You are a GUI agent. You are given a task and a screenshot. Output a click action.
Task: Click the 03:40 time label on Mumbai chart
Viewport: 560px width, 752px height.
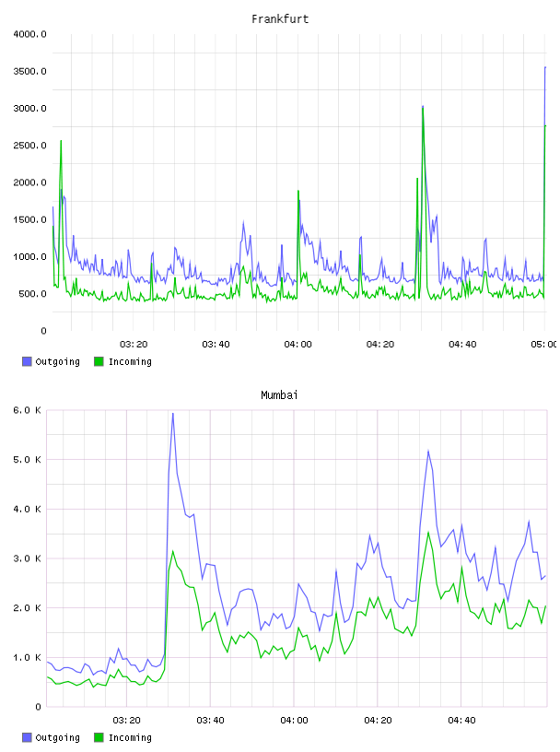(x=211, y=721)
